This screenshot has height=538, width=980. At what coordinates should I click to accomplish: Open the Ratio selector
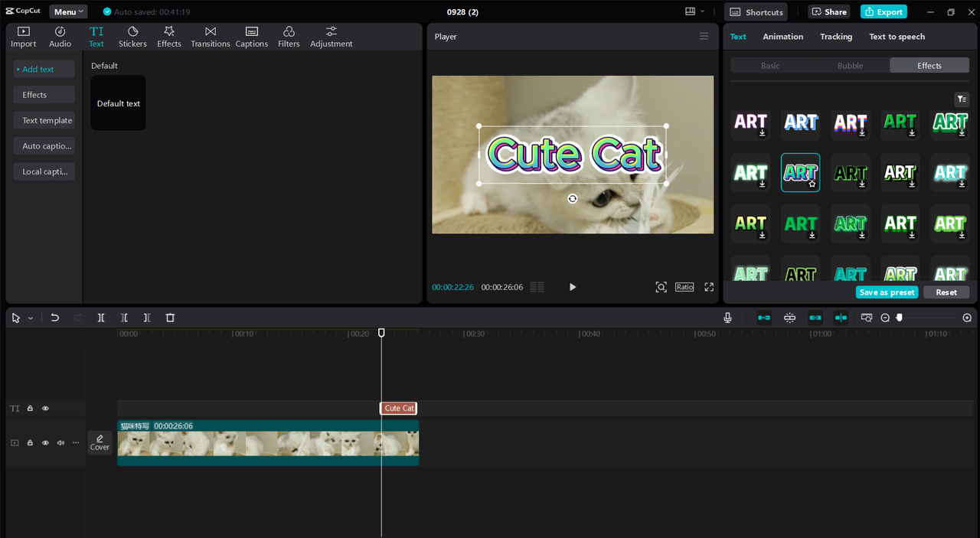click(x=684, y=287)
